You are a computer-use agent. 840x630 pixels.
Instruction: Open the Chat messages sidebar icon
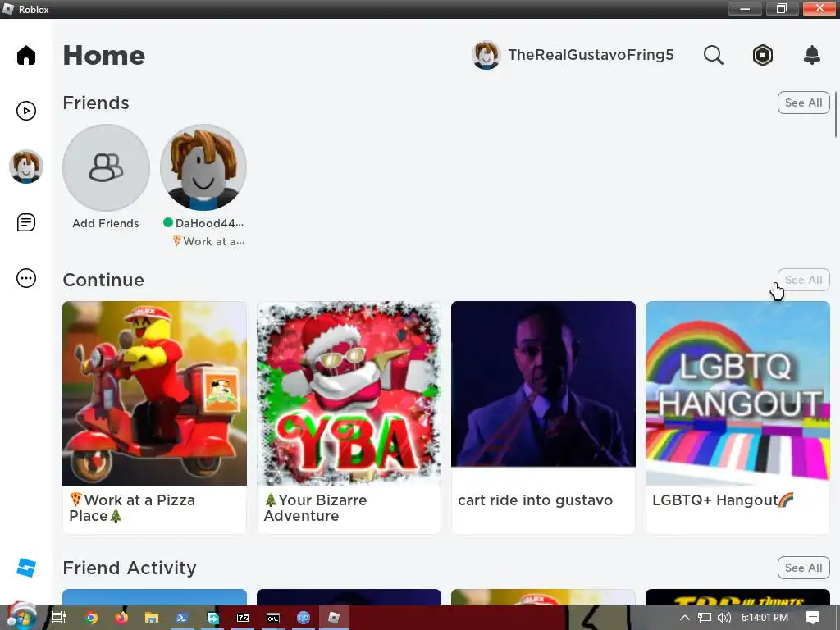tap(25, 222)
